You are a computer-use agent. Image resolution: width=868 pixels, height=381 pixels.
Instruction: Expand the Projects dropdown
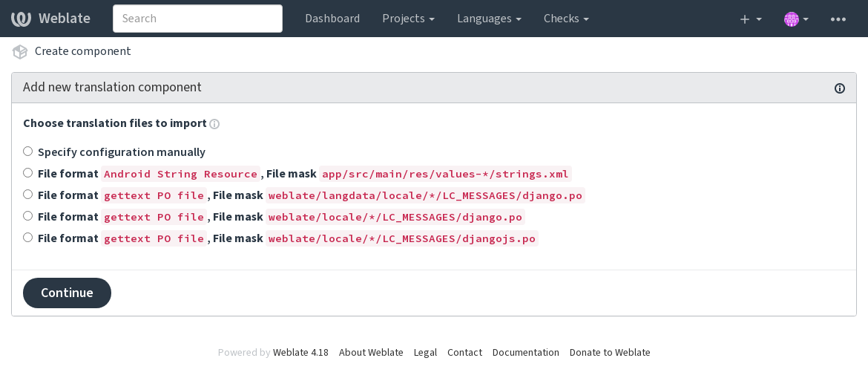408,19
